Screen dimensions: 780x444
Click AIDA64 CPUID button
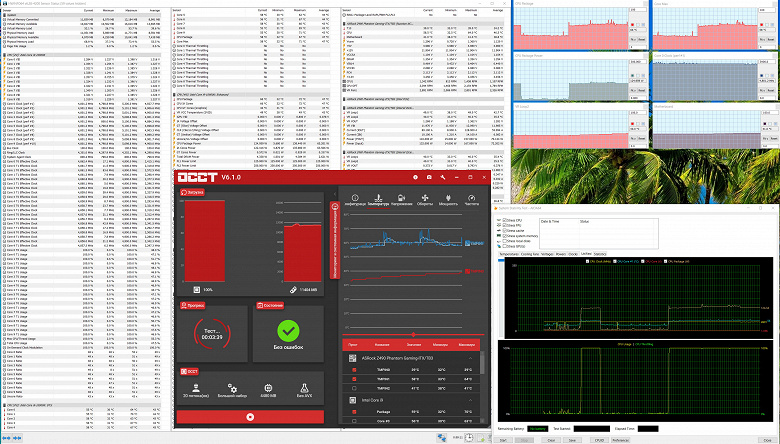[599, 440]
